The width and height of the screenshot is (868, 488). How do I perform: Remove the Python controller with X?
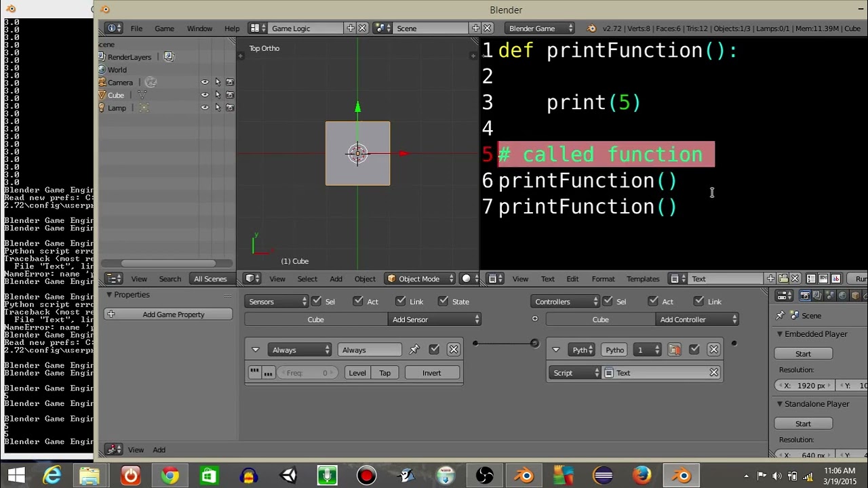(713, 350)
